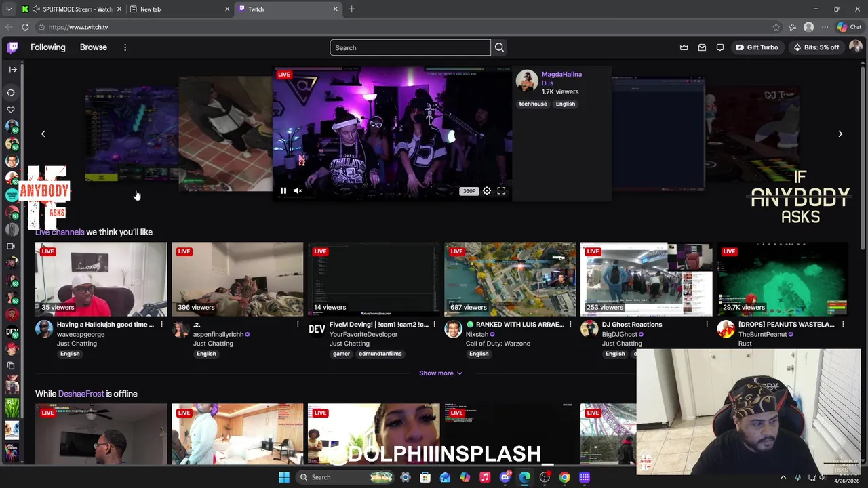This screenshot has height=488, width=868.
Task: Go to previous carousel stream
Action: [43, 134]
